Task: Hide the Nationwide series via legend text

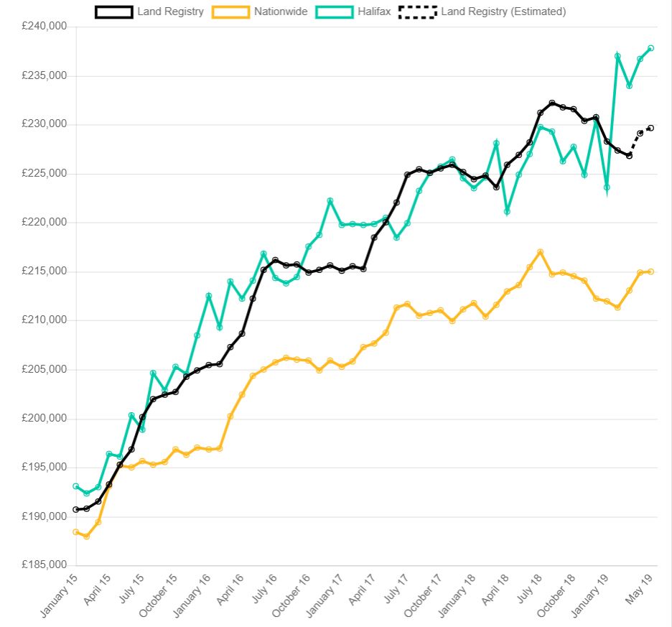Action: 281,11
